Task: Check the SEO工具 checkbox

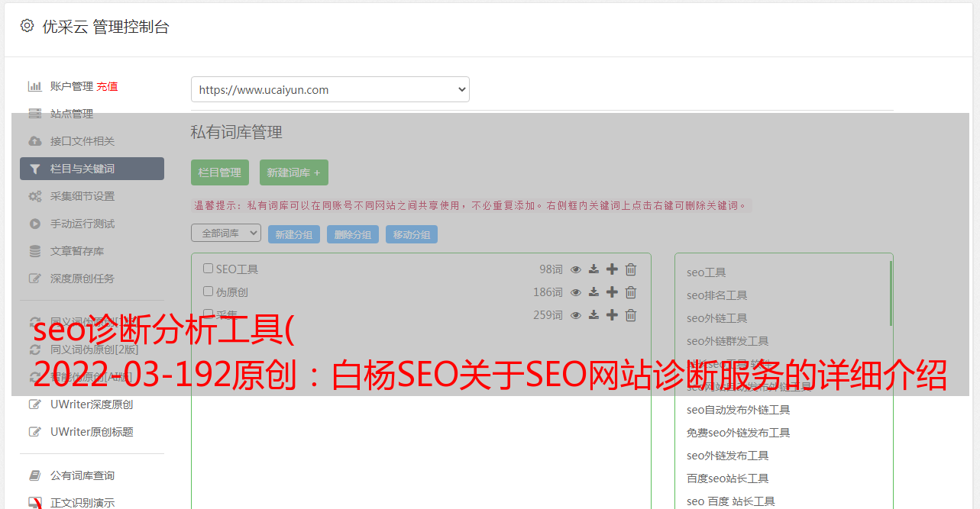Action: 208,269
